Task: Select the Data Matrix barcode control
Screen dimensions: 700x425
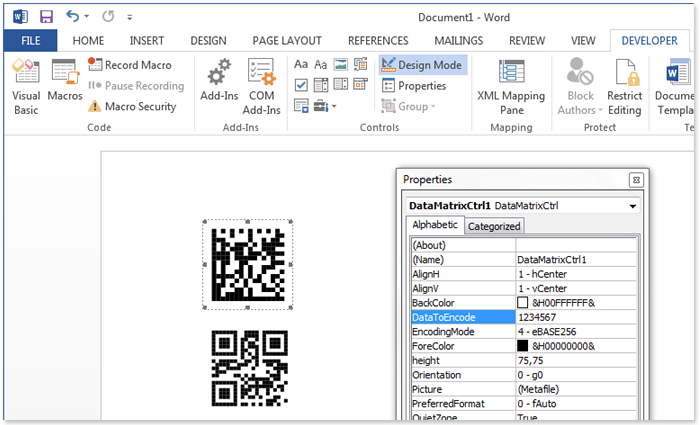Action: tap(248, 264)
